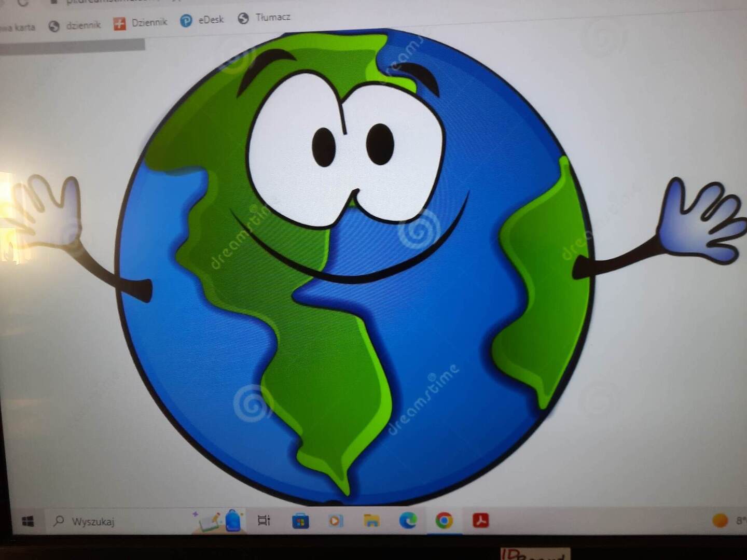Open the eDesk bookmark

202,20
